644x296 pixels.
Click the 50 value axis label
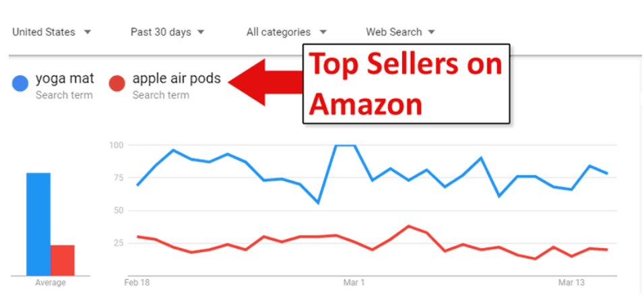click(x=119, y=210)
